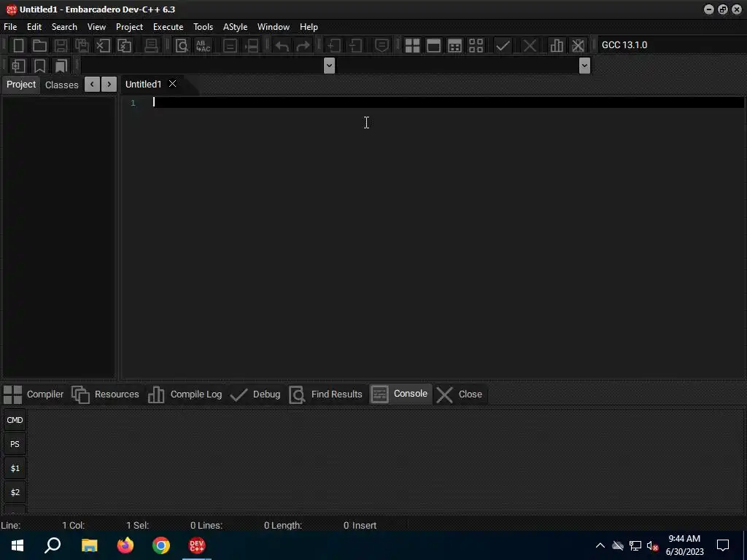Expand the first class browser dropdown
The height and width of the screenshot is (560, 747).
329,65
